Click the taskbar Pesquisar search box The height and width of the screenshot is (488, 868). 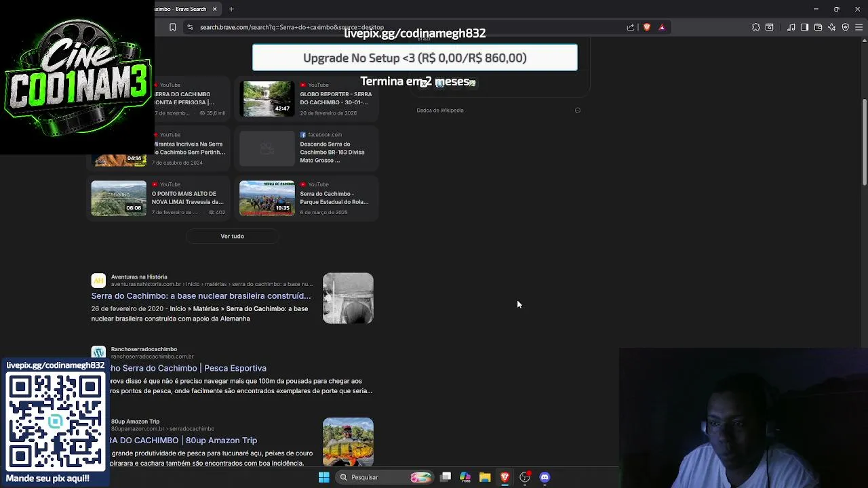point(384,477)
